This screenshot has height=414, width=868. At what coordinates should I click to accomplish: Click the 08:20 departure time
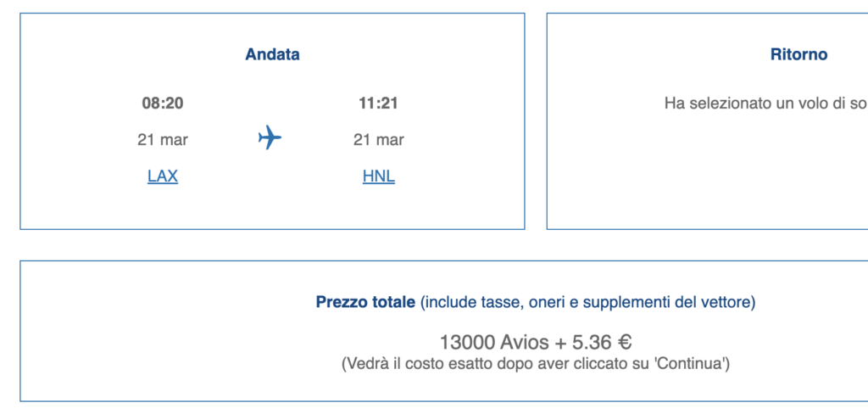(x=162, y=103)
